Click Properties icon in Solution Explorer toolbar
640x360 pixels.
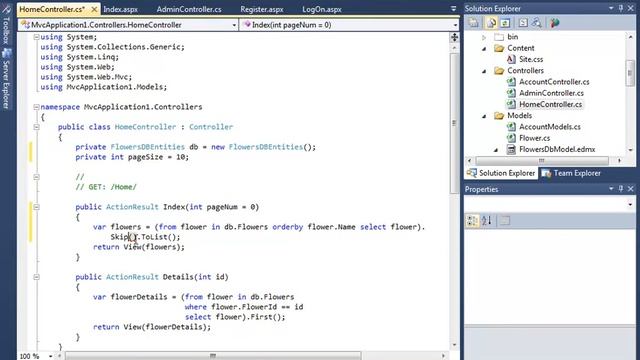pos(473,23)
